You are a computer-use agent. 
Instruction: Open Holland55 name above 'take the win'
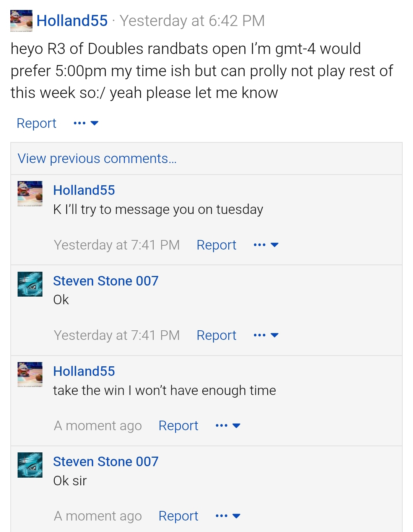point(84,371)
